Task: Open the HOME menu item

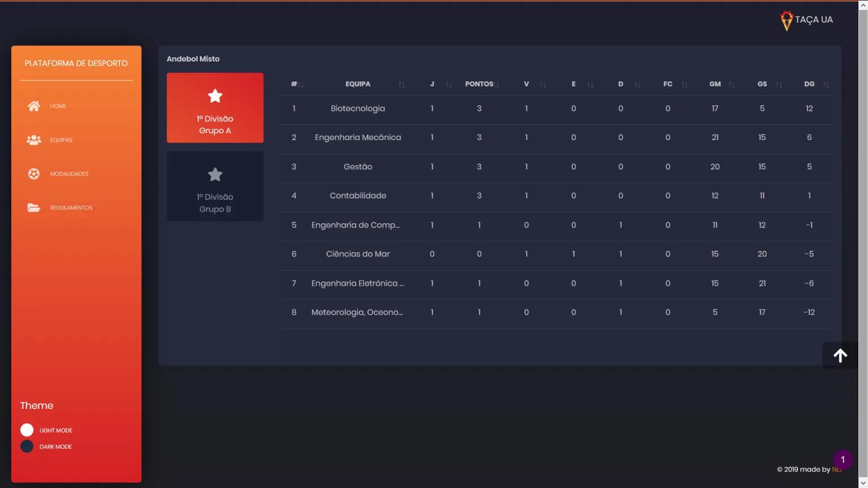Action: tap(58, 106)
